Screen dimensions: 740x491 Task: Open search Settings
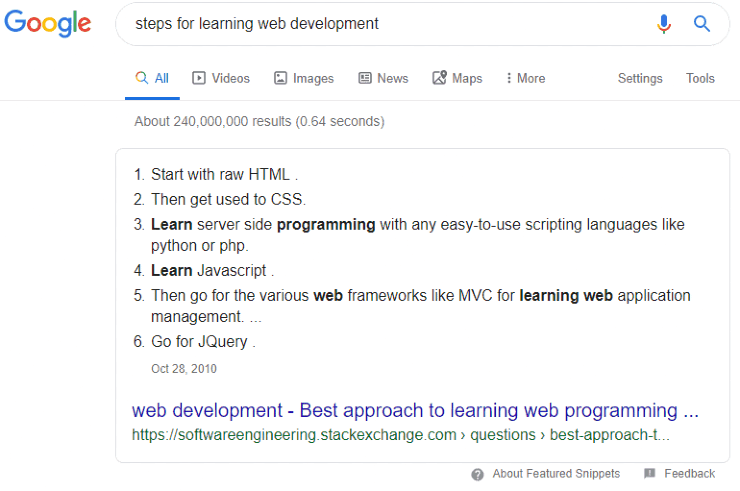640,78
